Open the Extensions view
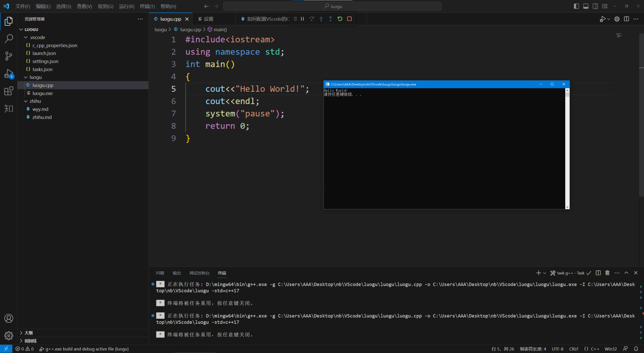This screenshot has width=644, height=353. click(9, 91)
